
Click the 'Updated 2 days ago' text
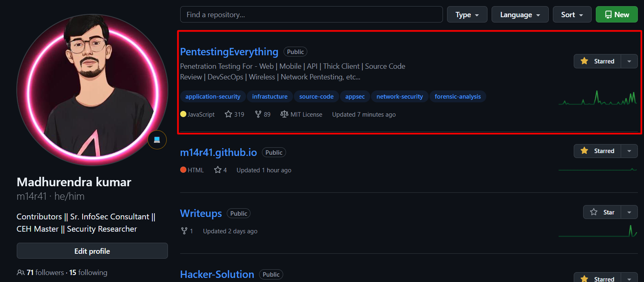tap(230, 231)
